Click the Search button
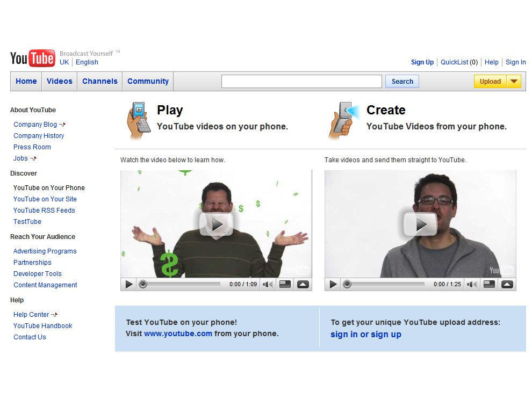Image resolution: width=532 pixels, height=399 pixels. [402, 82]
